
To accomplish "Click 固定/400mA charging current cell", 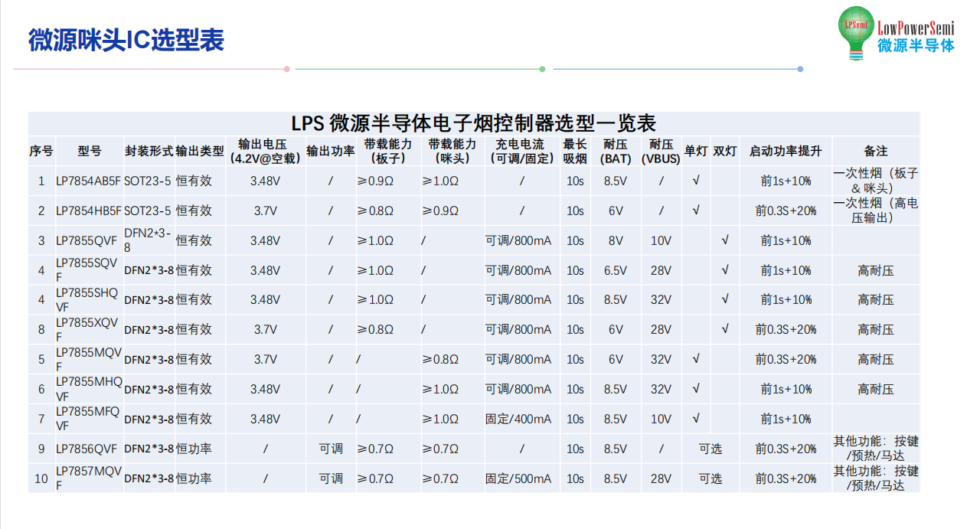I will click(518, 419).
